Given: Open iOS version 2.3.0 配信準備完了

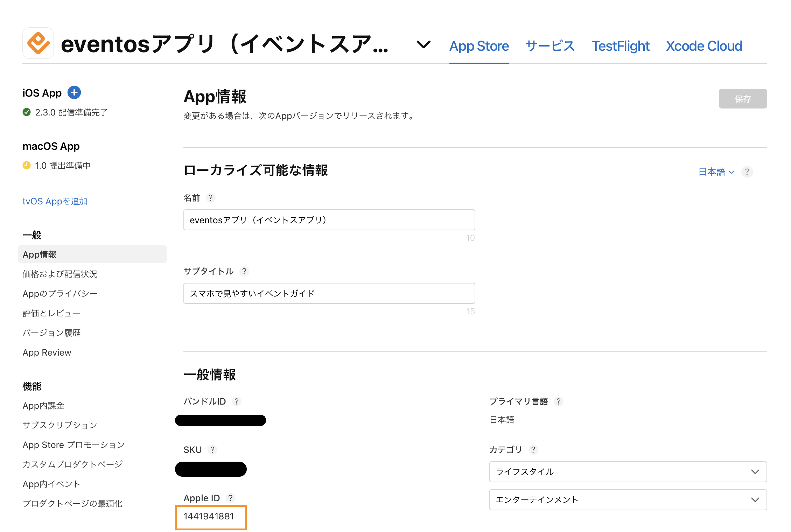Looking at the screenshot, I should point(71,112).
